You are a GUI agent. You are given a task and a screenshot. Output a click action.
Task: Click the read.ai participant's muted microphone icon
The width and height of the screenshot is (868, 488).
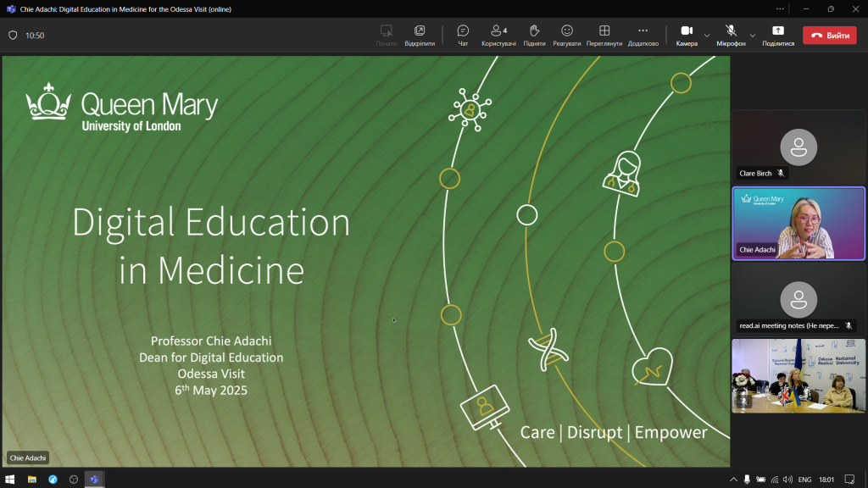849,326
